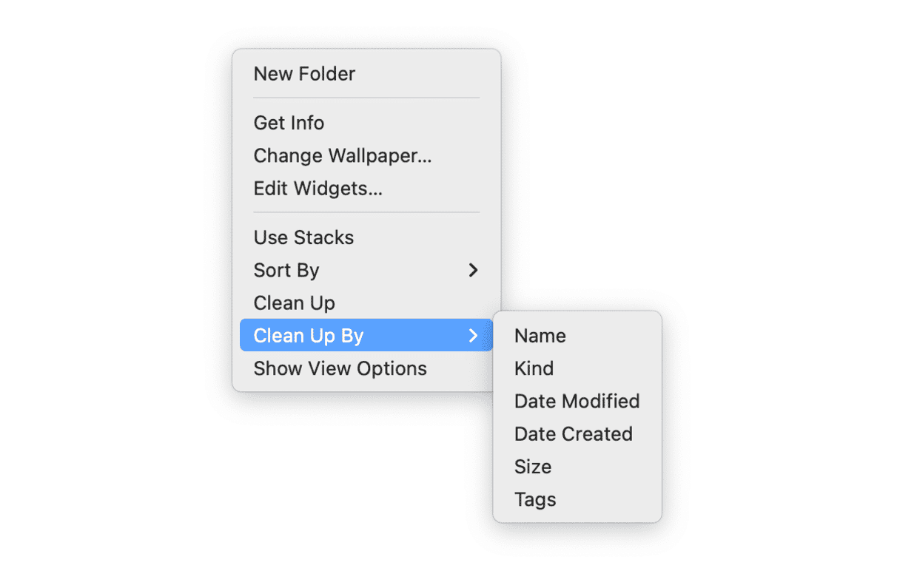
Task: Enable Use Stacks on the desktop
Action: click(x=303, y=237)
